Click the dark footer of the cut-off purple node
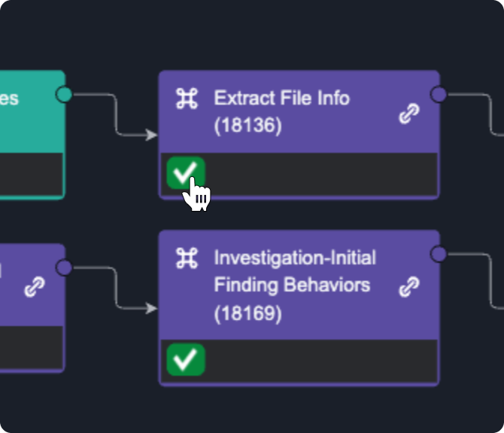 click(x=30, y=347)
